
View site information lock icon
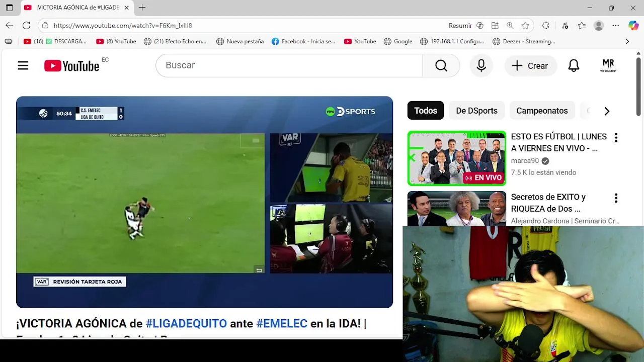point(45,25)
